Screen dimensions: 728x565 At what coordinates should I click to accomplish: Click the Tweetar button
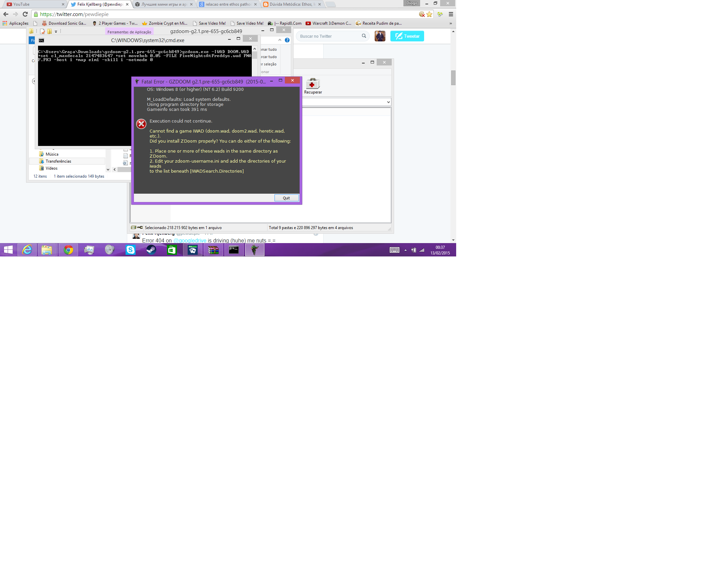tap(407, 36)
